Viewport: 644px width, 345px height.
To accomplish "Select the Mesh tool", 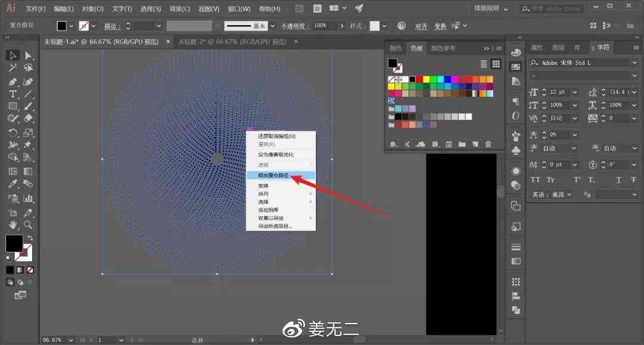I will (x=13, y=171).
